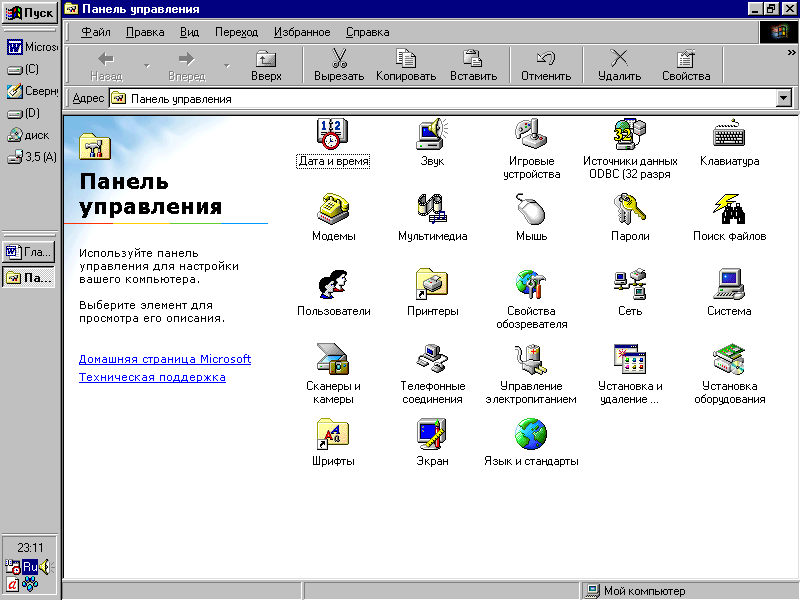Click the Назад back button

coord(106,65)
